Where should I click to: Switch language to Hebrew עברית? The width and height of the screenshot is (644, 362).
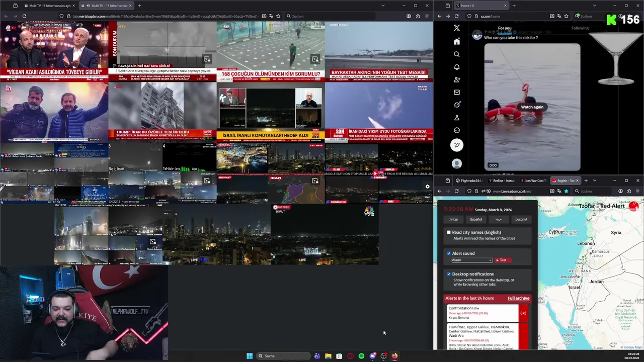453,219
